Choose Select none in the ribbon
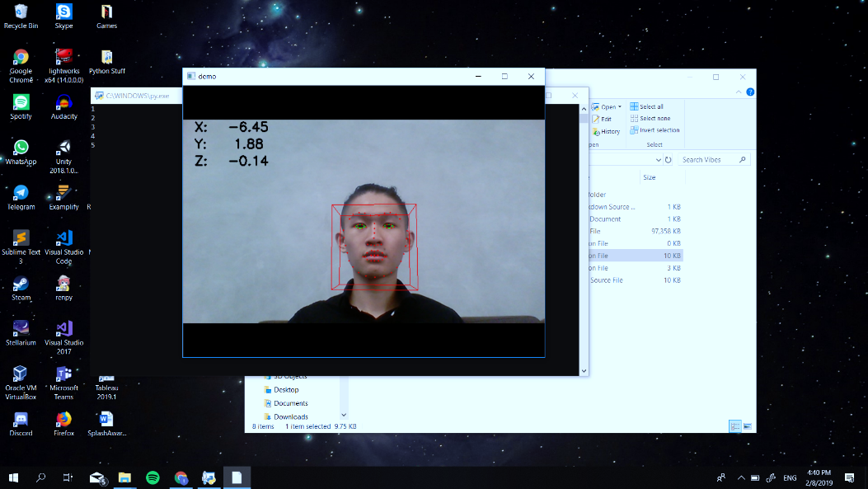The width and height of the screenshot is (868, 489). pyautogui.click(x=650, y=119)
